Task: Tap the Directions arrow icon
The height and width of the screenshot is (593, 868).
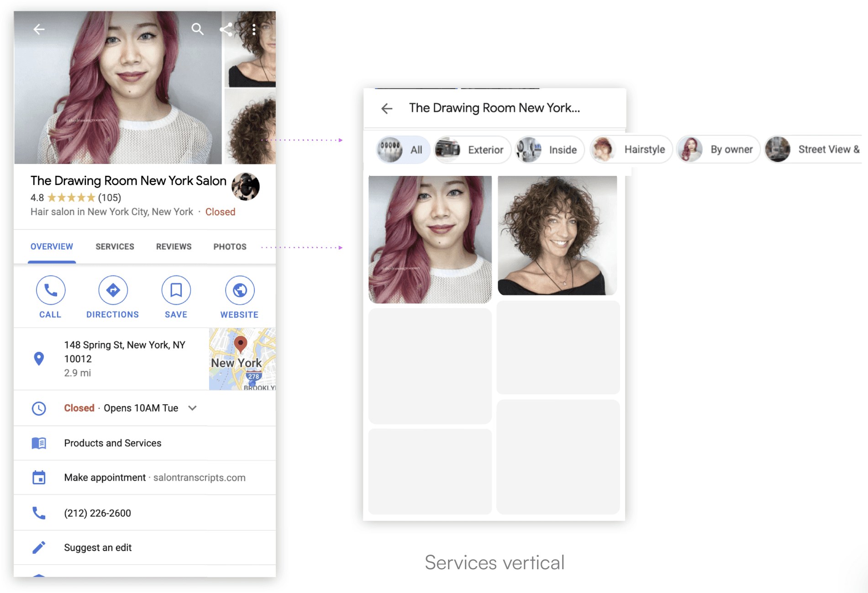Action: point(113,290)
